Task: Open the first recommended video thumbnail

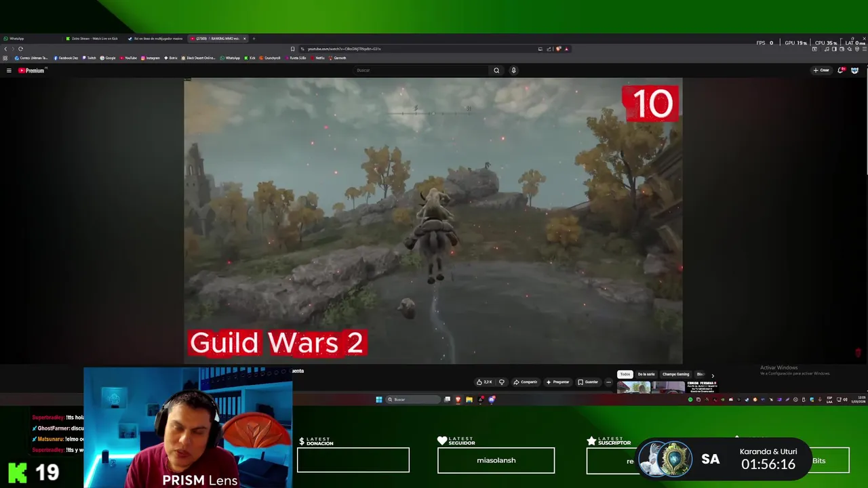Action: point(633,388)
